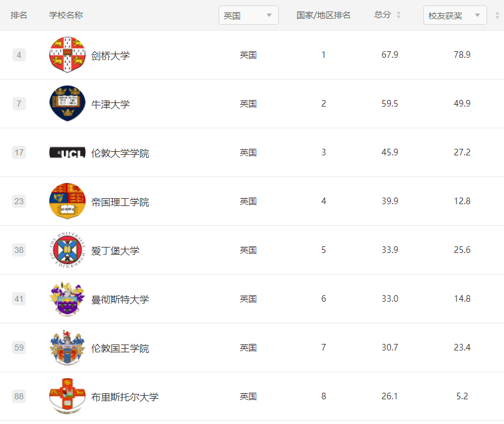Select rank badge 4 for 剑桥大学
The height and width of the screenshot is (424, 504).
click(19, 55)
